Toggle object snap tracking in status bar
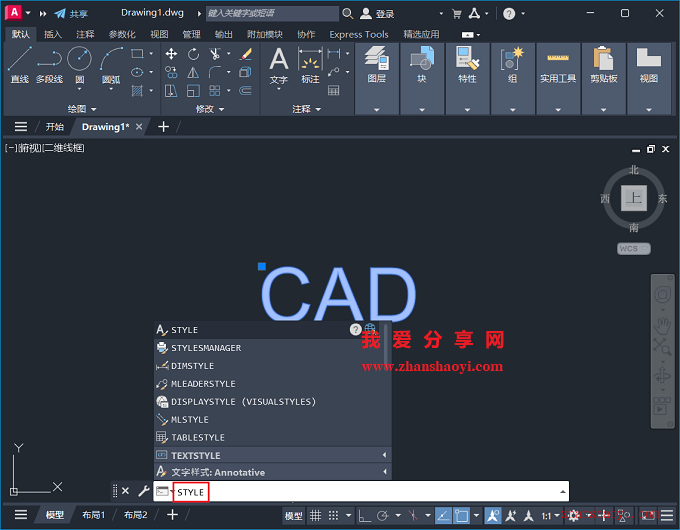This screenshot has width=680, height=530. coord(443,515)
